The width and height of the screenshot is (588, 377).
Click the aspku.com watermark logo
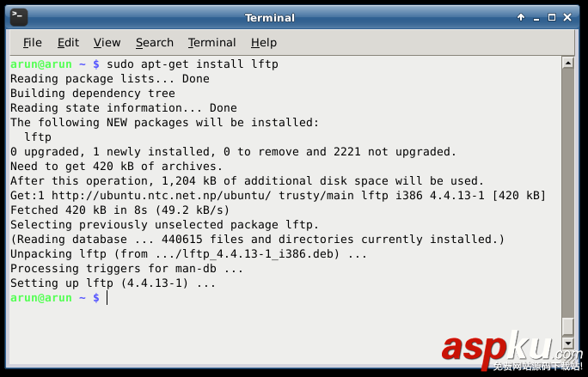coord(507,350)
